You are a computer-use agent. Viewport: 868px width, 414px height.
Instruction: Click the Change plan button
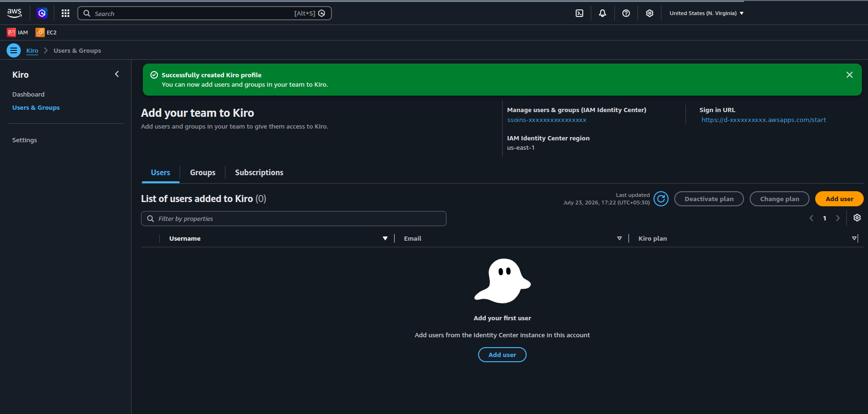tap(779, 199)
